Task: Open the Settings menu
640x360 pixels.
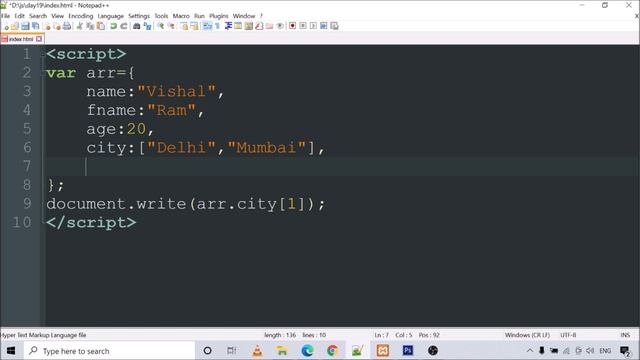Action: (x=139, y=16)
